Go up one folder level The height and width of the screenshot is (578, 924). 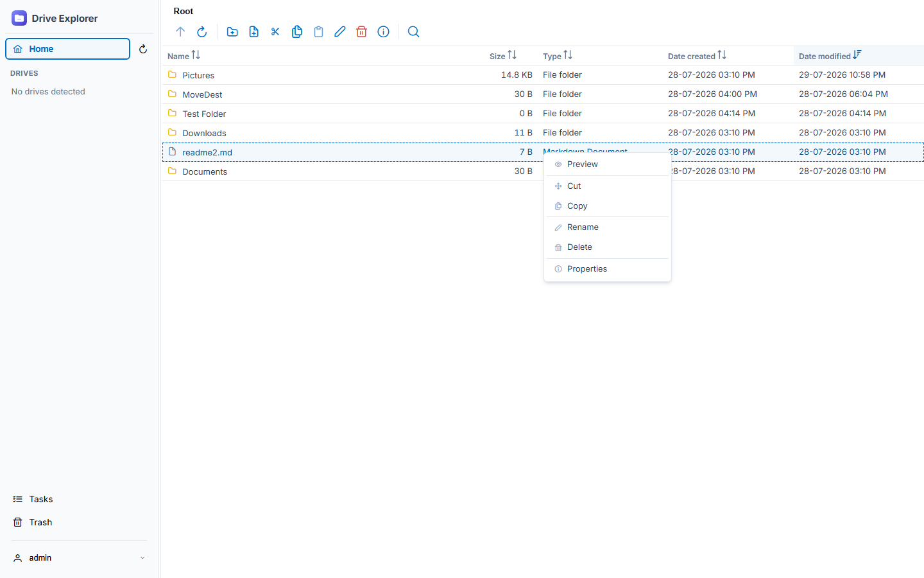tap(180, 31)
